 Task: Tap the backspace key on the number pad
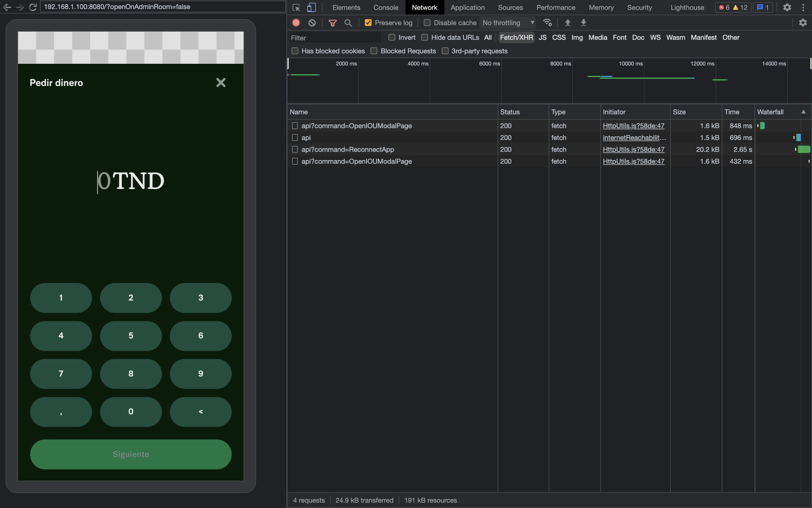(x=201, y=411)
